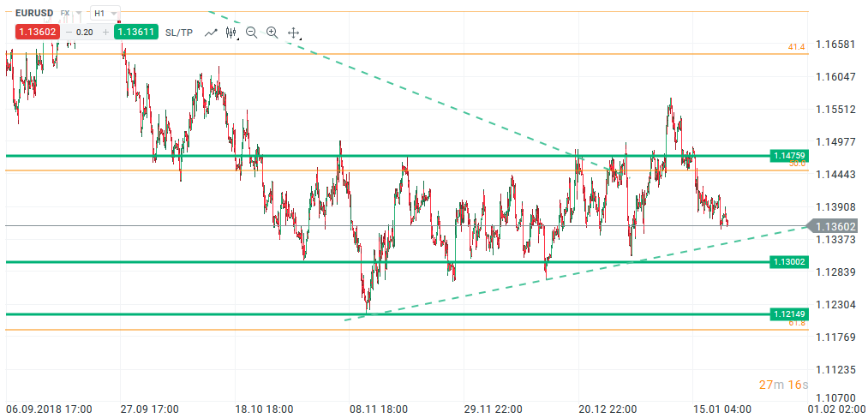The width and height of the screenshot is (868, 418).
Task: Click the 27.09 17:00 time label
Action: click(149, 409)
